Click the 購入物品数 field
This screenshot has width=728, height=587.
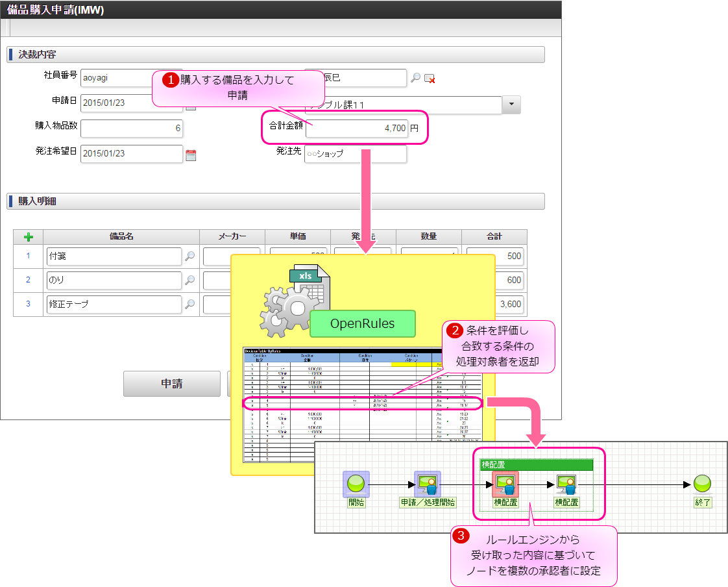[x=132, y=129]
